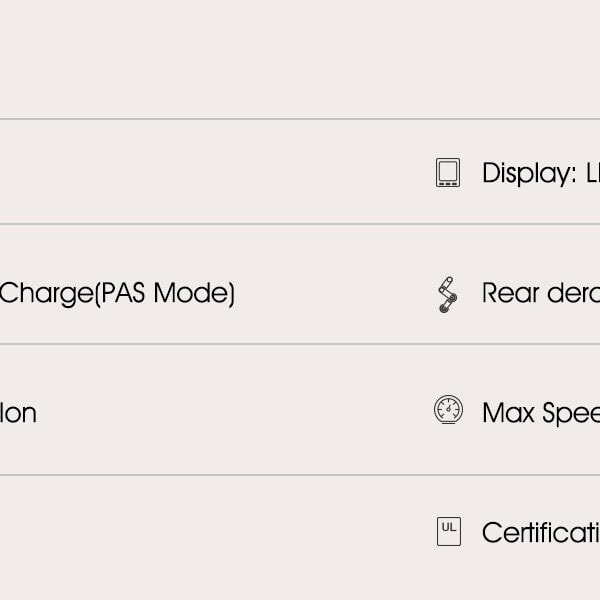Screen dimensions: 600x600
Task: Click the word "Charge" in range spec
Action: (x=45, y=294)
